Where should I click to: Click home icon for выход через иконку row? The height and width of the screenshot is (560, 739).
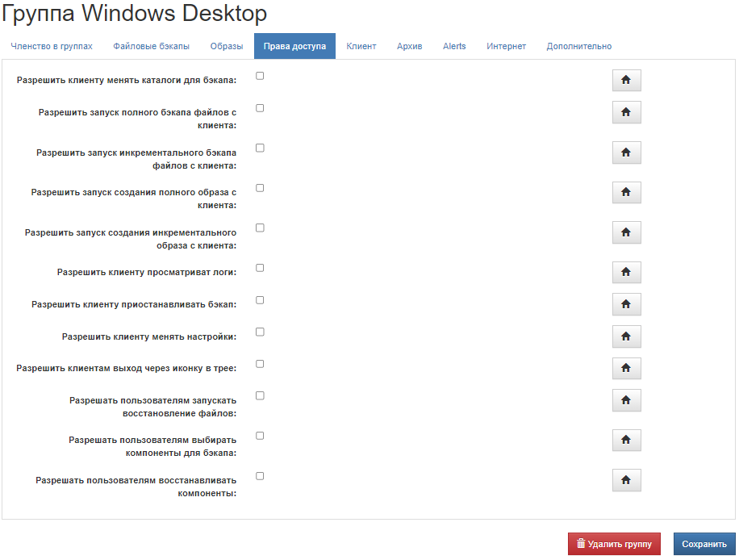coord(626,368)
